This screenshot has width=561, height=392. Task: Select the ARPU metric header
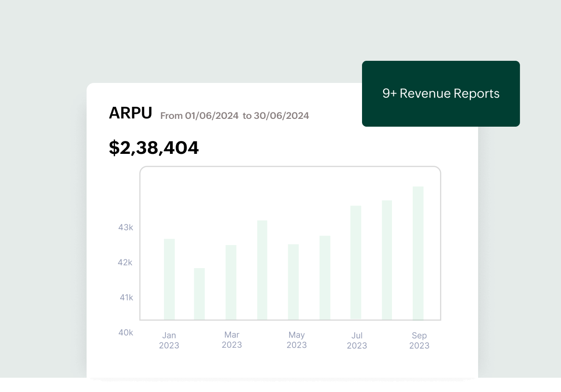(x=130, y=113)
